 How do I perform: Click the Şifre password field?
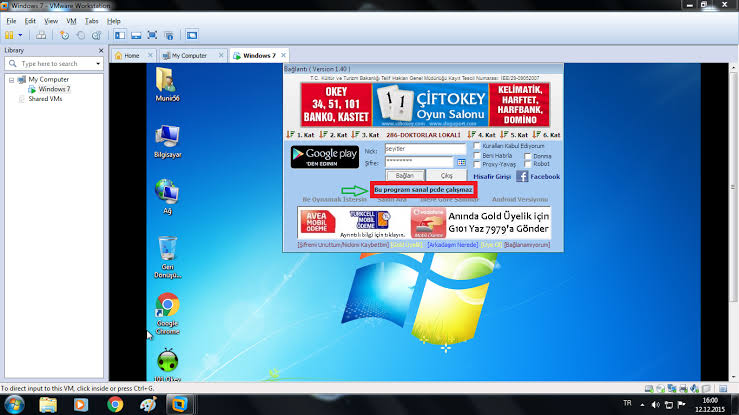[419, 162]
